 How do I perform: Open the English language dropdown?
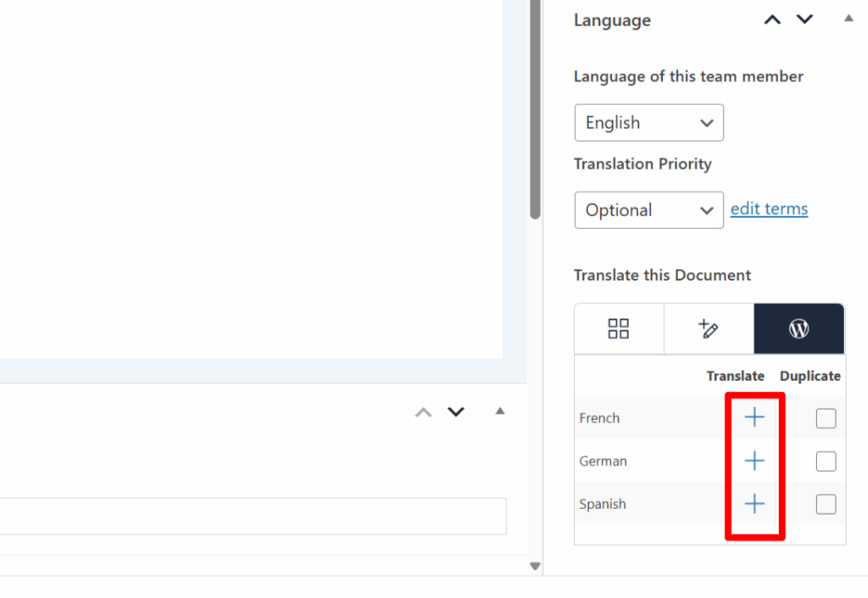pos(648,122)
